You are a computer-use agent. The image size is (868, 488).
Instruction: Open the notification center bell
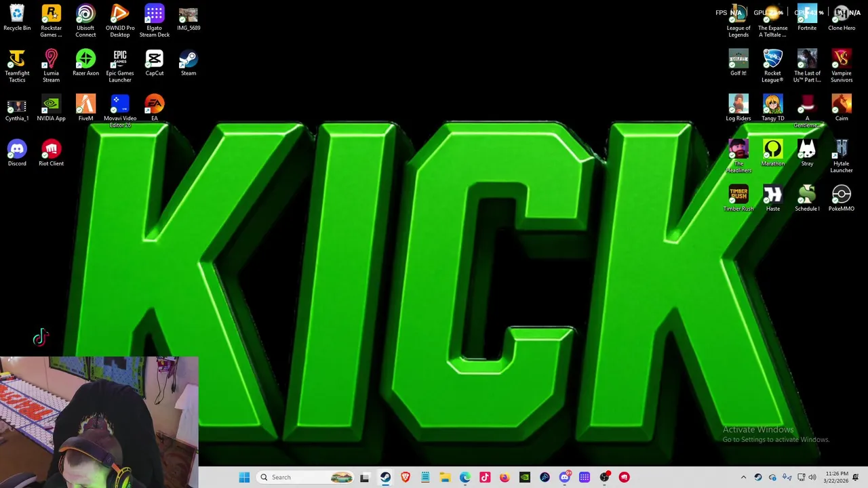click(x=856, y=477)
